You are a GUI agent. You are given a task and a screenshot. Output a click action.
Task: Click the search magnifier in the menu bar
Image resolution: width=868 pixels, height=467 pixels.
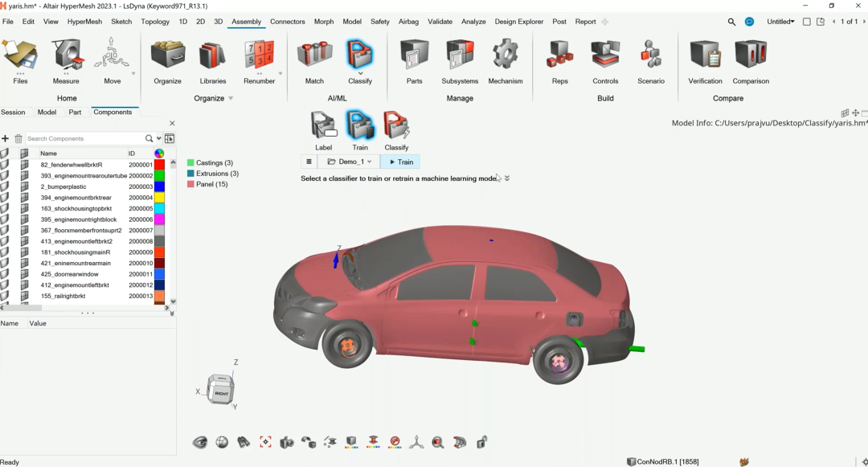tap(731, 22)
